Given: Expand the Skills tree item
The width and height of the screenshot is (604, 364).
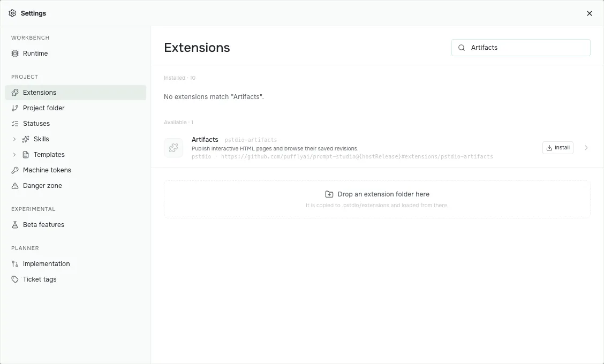Looking at the screenshot, I should tap(14, 139).
